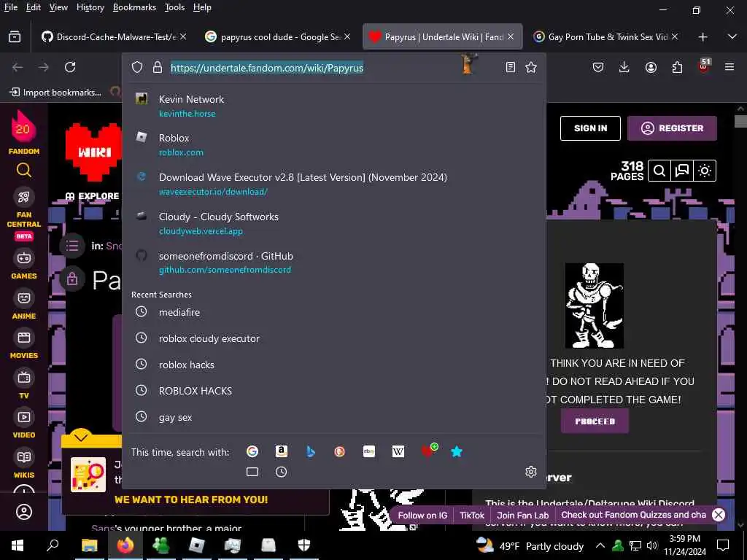
Task: Open Anime section in Fandom sidebar
Action: [24, 304]
